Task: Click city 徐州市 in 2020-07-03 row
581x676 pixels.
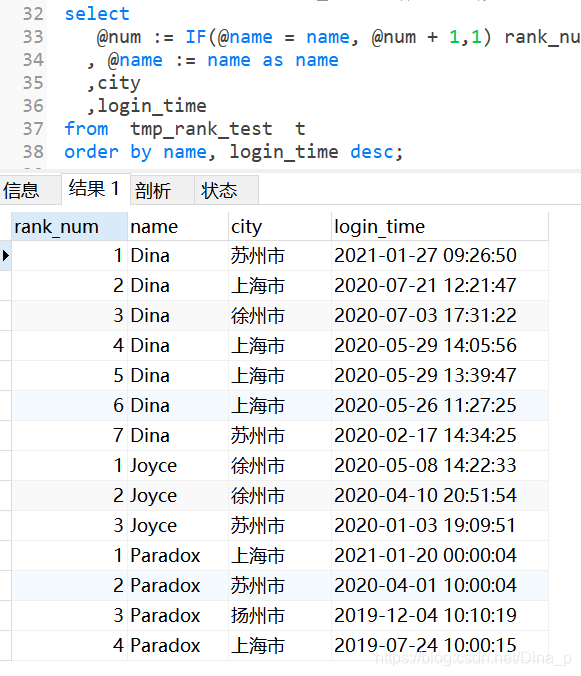Action: coord(280,316)
